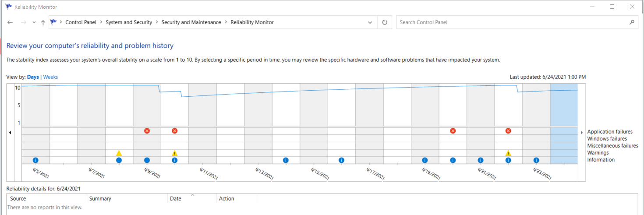Shift the chart to earlier dates with left arrow
Screen dimensions: 644x215
point(10,132)
